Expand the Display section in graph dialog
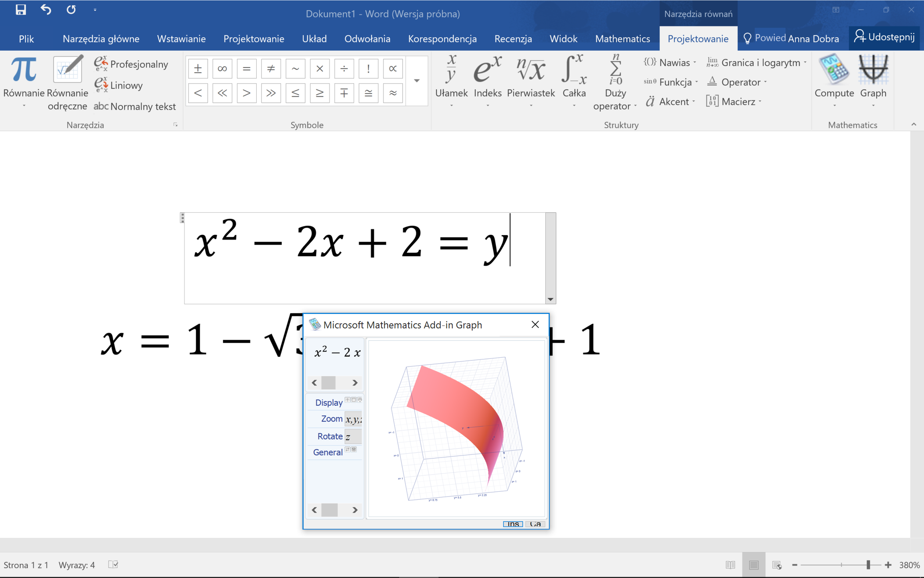The width and height of the screenshot is (924, 578). [329, 402]
